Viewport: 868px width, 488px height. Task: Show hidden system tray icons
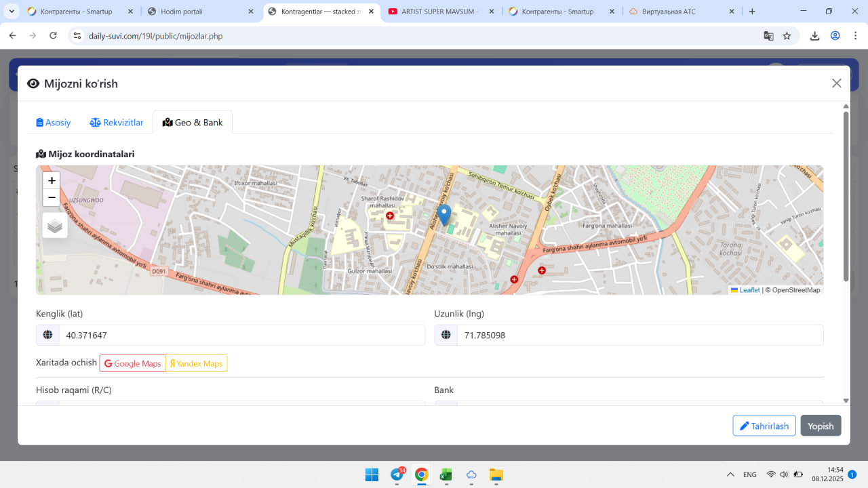pyautogui.click(x=730, y=474)
